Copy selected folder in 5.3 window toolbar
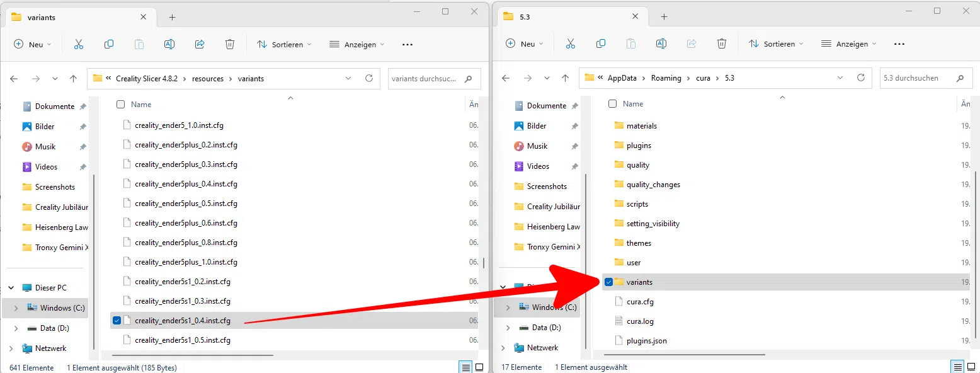Screen dimensions: 980x373 [x=601, y=43]
